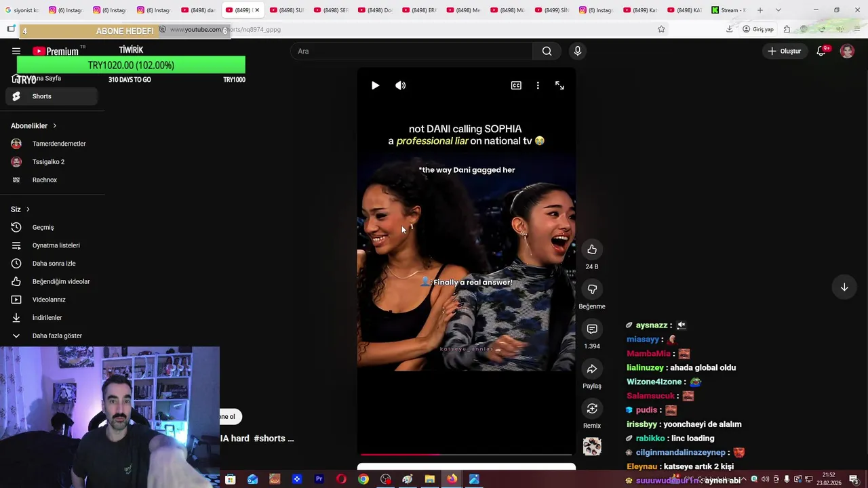This screenshot has height=488, width=868.
Task: Expand Daha fazla göster
Action: click(x=52, y=335)
